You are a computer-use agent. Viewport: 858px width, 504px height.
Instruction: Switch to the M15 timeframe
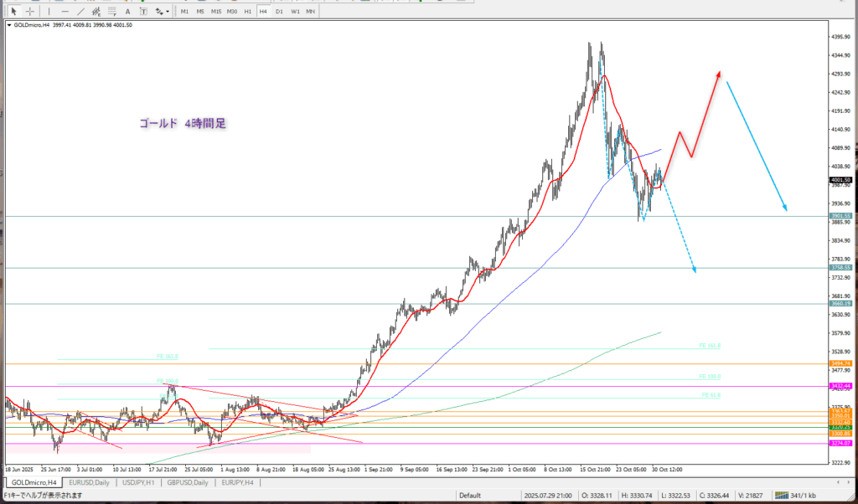tap(216, 12)
